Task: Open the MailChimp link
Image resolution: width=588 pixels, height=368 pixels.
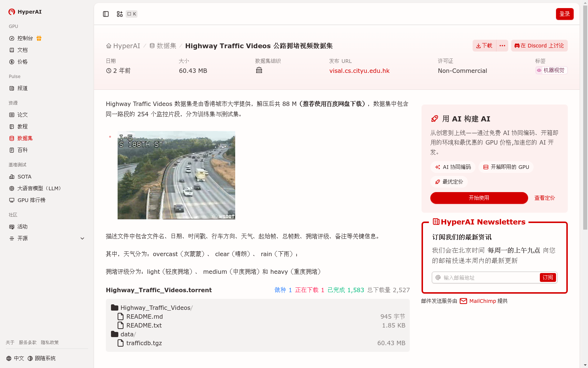Action: 483,301
